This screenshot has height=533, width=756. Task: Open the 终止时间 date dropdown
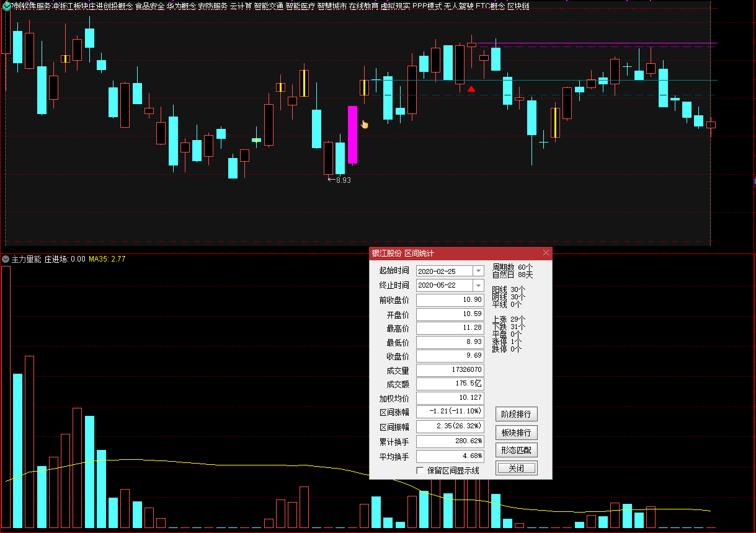(478, 285)
